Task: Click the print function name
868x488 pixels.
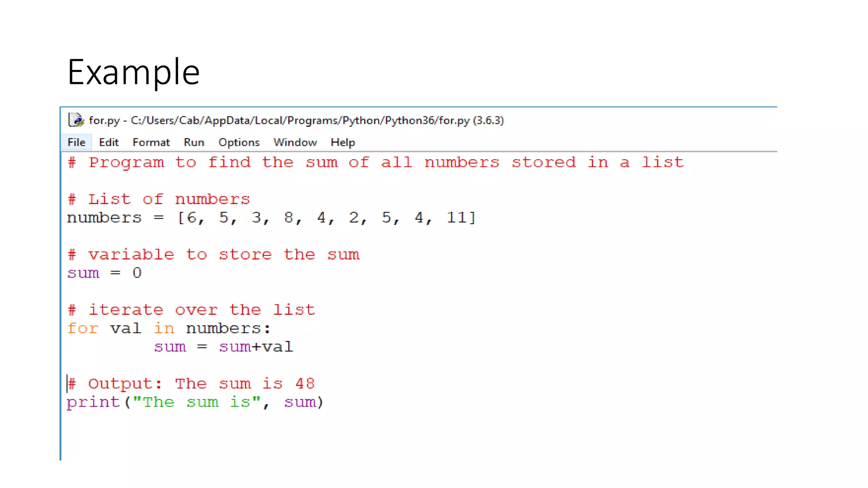Action: (93, 402)
